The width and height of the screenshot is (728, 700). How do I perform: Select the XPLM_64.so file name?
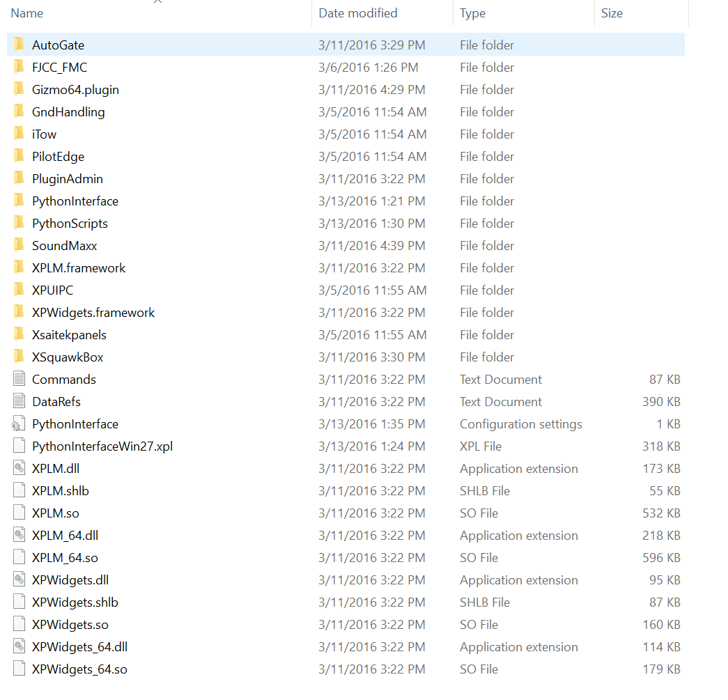(x=65, y=557)
